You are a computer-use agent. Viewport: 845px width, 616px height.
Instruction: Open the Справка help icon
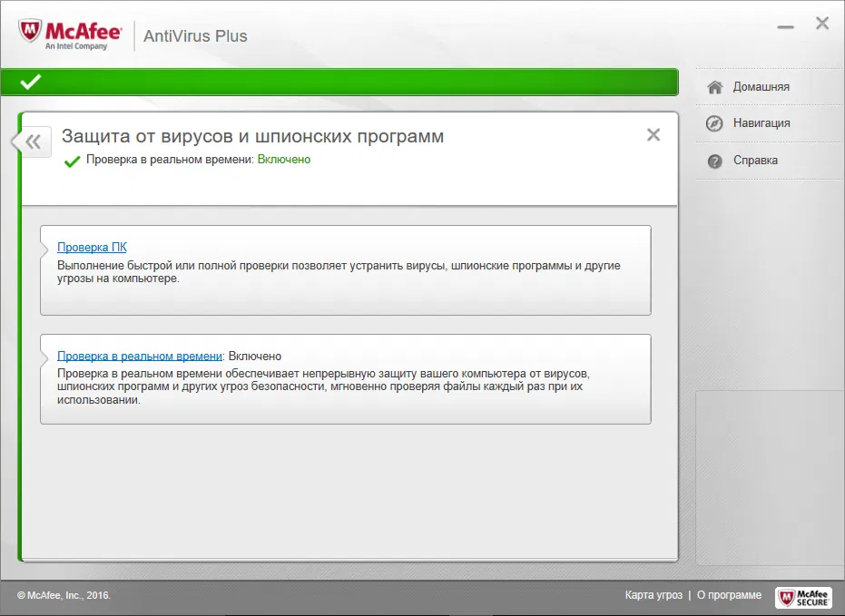click(716, 160)
